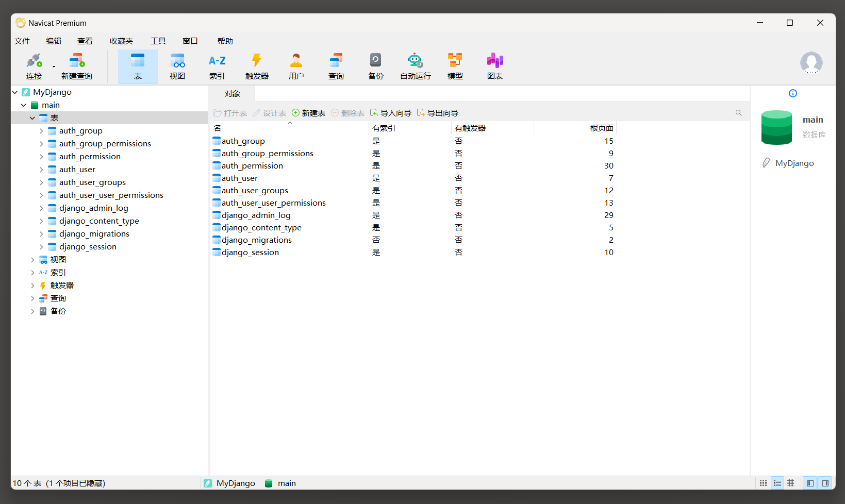Launch the 导入向导 (Import Wizard)
The height and width of the screenshot is (504, 845).
(391, 113)
